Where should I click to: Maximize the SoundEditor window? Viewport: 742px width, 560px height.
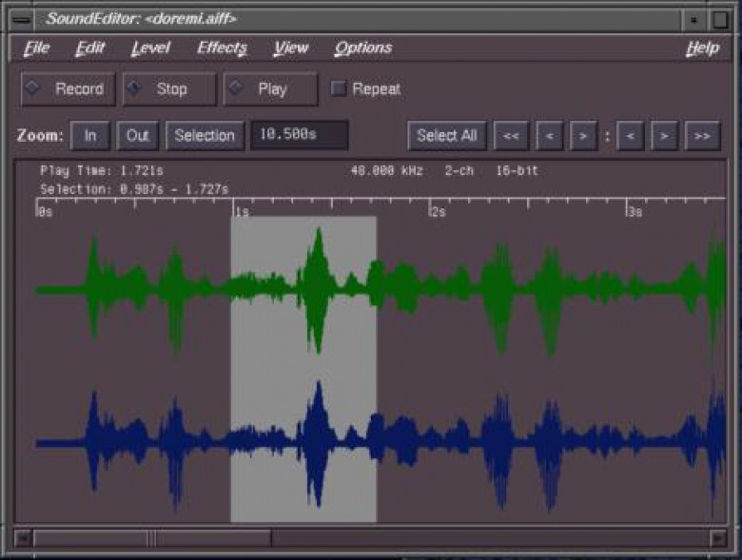(720, 20)
